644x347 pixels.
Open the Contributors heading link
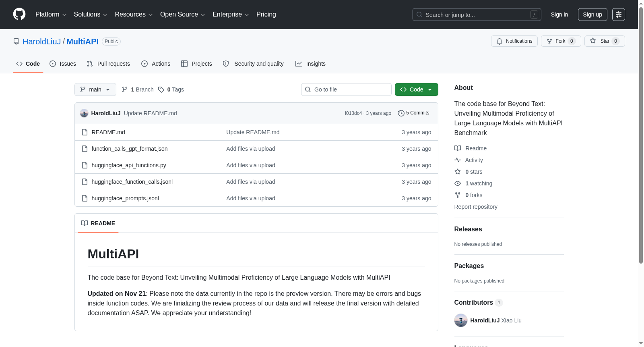tap(479, 303)
